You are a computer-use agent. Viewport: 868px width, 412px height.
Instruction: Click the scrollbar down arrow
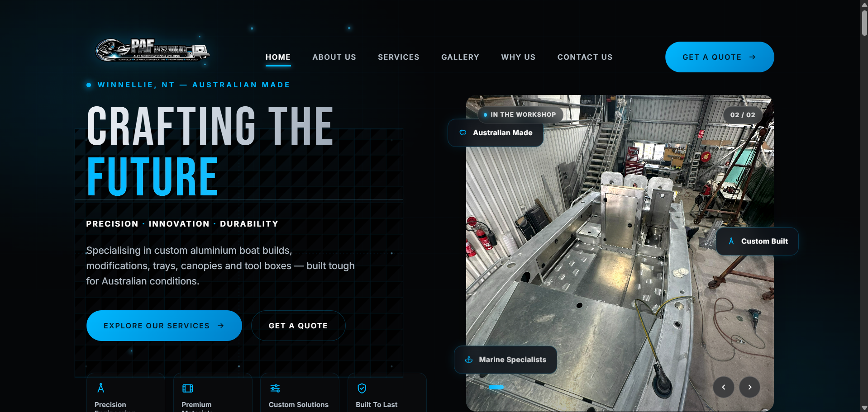(864, 408)
